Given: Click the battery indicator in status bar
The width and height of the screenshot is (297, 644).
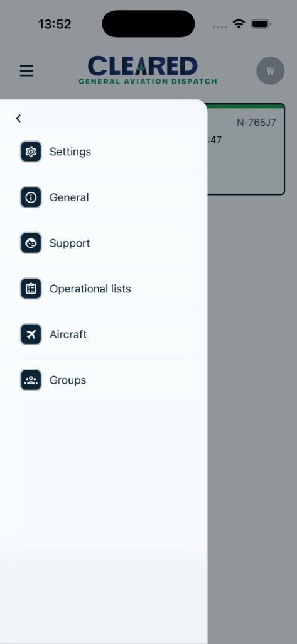Looking at the screenshot, I should [x=260, y=24].
